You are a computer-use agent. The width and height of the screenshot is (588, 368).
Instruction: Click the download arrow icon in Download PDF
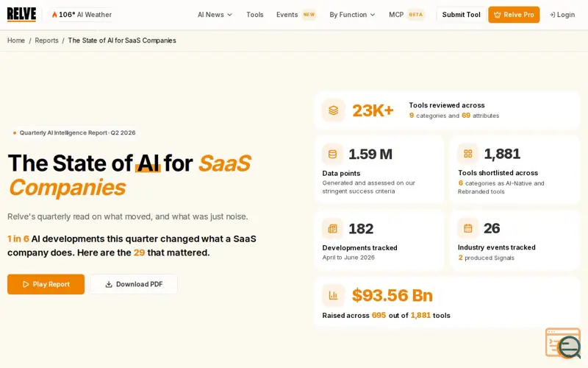109,284
